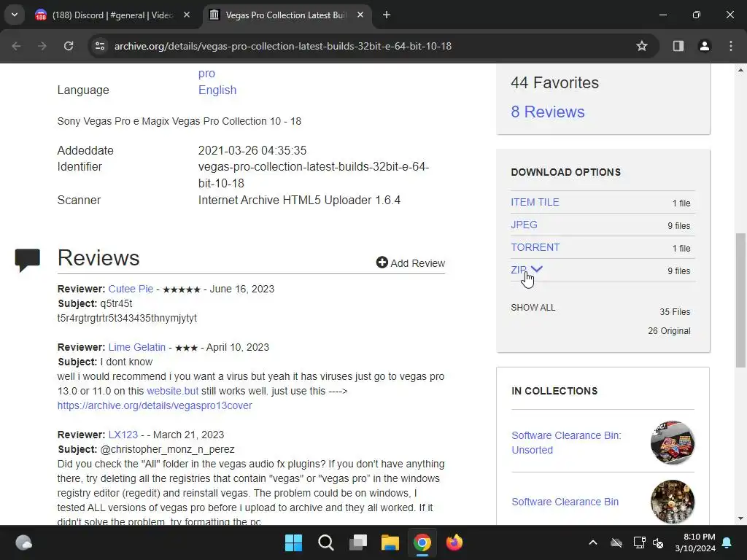
Task: Open the clock and date flyout
Action: pos(695,542)
